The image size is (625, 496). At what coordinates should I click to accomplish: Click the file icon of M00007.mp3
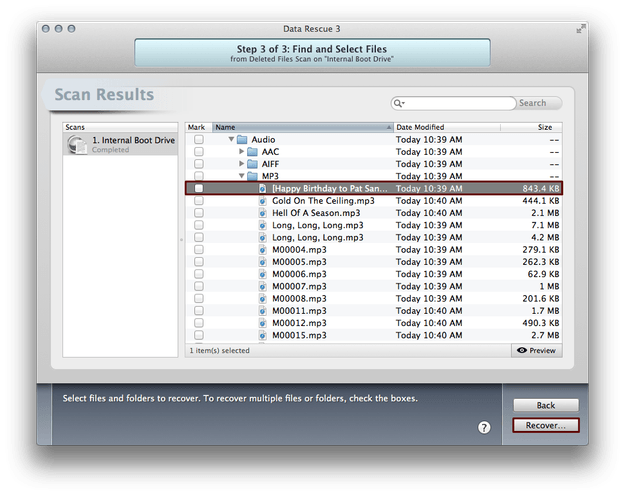[262, 286]
